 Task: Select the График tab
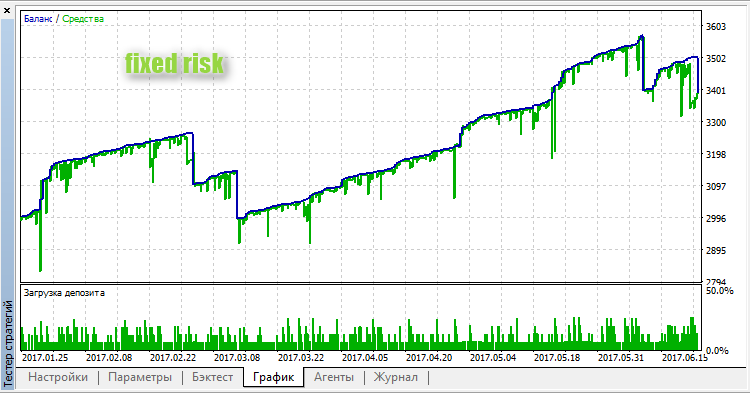pos(274,377)
